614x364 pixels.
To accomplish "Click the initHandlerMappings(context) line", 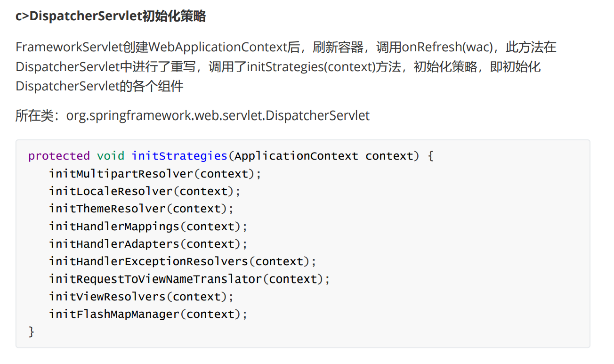I will (x=148, y=226).
